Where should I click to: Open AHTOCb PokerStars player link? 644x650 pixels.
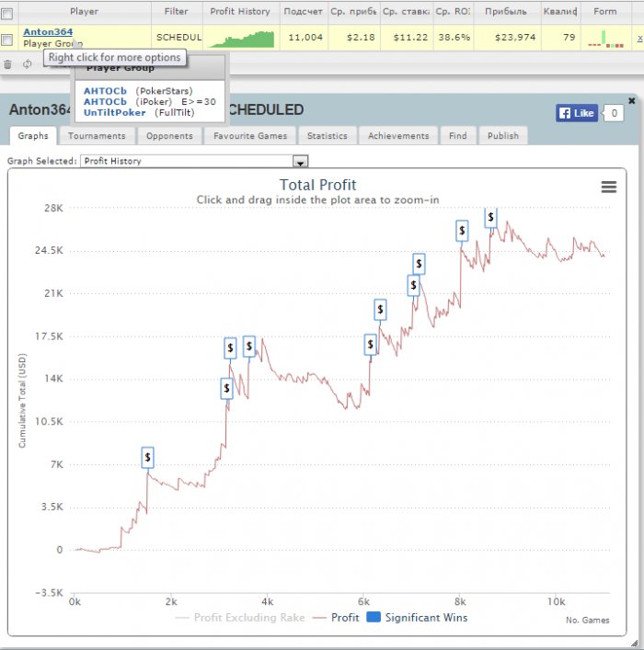(105, 91)
